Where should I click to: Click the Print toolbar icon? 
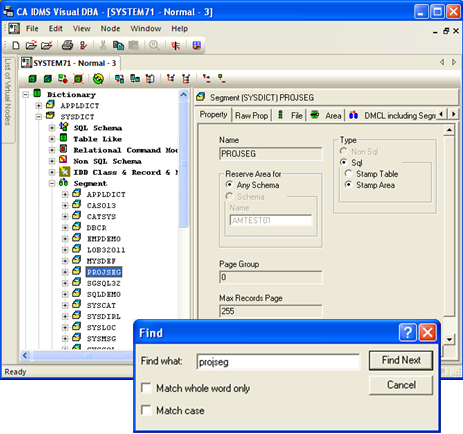tap(67, 45)
